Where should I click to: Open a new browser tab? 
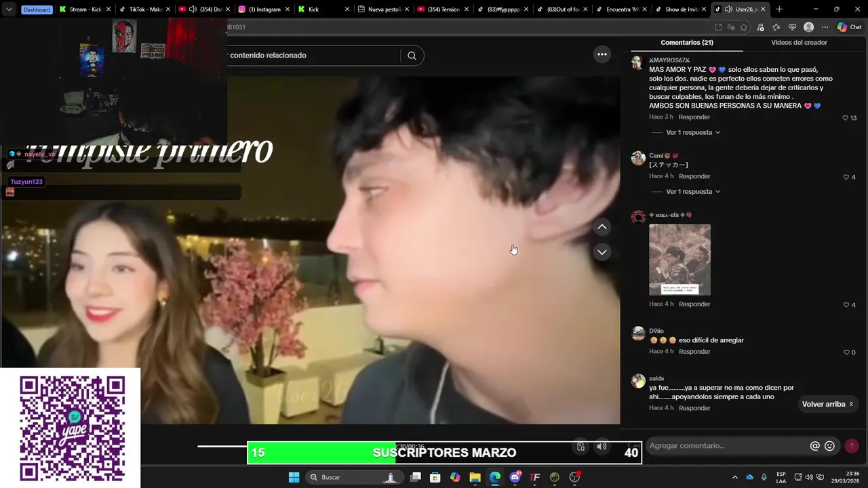tap(779, 9)
